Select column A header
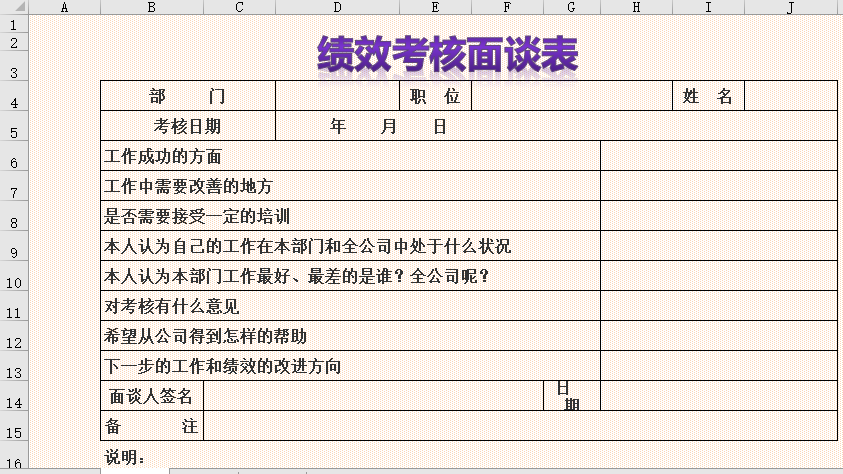The width and height of the screenshot is (843, 474). coord(64,7)
